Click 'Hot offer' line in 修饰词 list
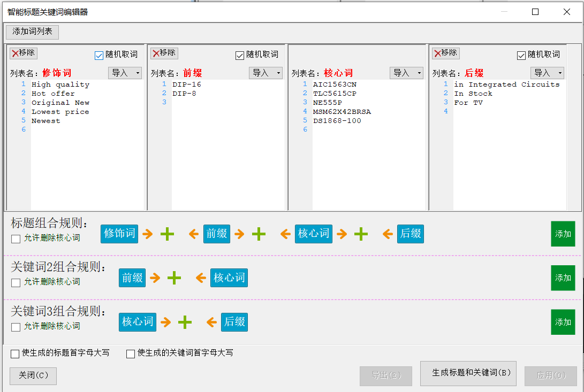 click(53, 94)
